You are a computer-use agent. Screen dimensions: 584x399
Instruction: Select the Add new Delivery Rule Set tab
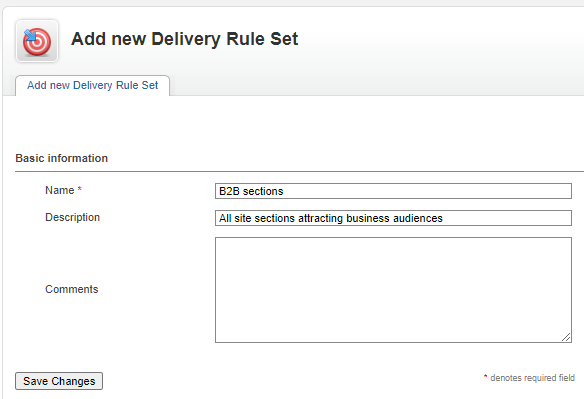pos(92,85)
